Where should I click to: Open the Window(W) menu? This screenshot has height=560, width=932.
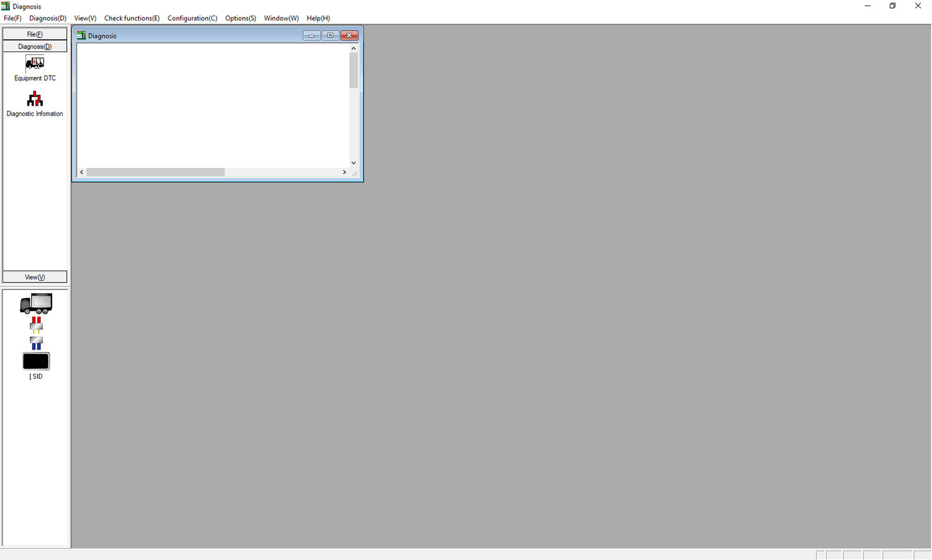click(x=281, y=18)
